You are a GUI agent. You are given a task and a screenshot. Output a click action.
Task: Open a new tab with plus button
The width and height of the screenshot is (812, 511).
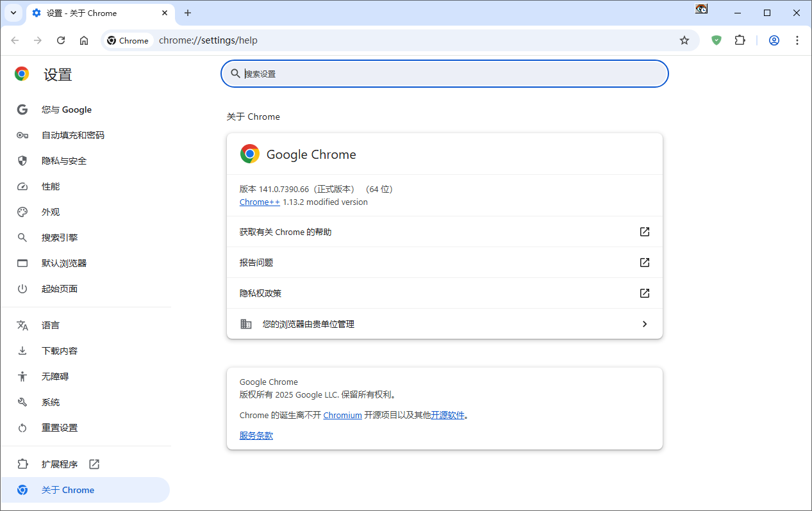click(188, 13)
